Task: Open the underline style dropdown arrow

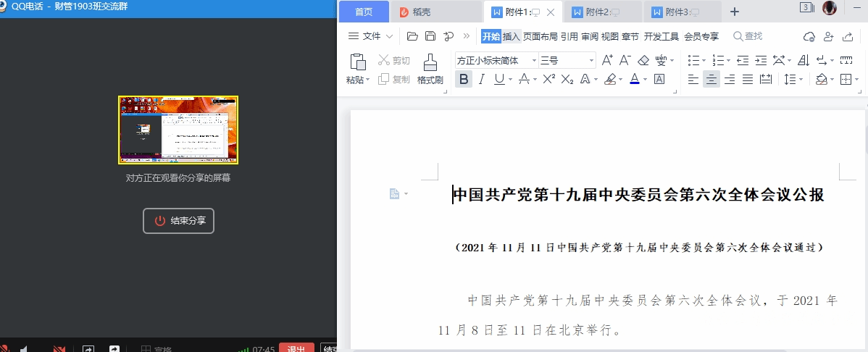Action: click(510, 80)
